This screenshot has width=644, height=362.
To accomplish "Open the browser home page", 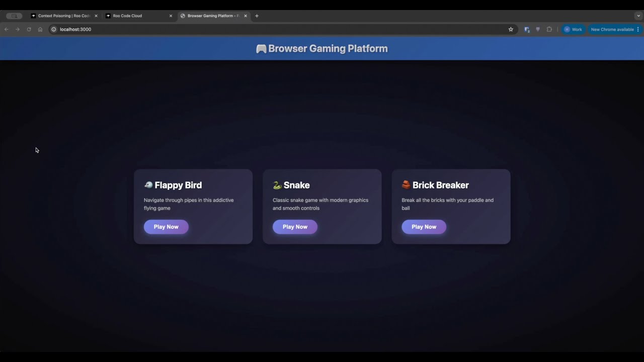I will pos(40,29).
